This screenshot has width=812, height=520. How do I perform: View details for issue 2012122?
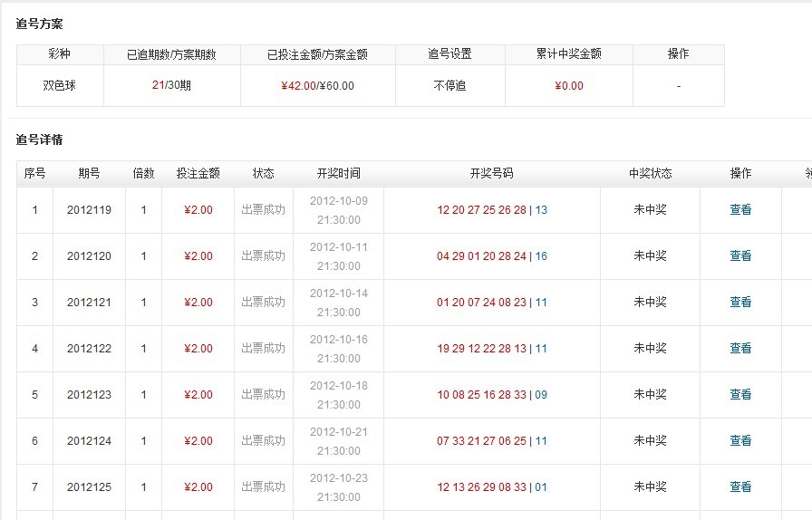click(x=740, y=349)
